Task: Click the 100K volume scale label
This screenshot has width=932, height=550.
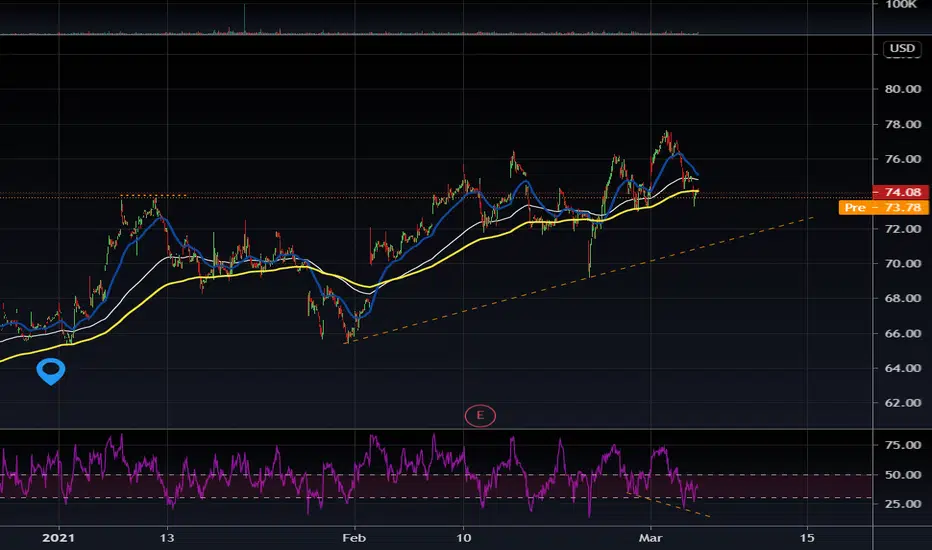Action: tap(901, 5)
